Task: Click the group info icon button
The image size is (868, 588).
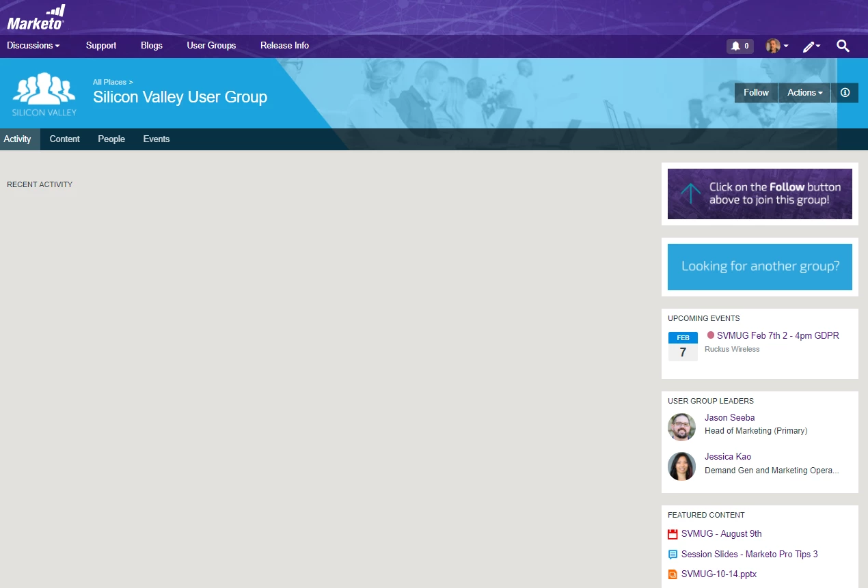Action: coord(845,93)
